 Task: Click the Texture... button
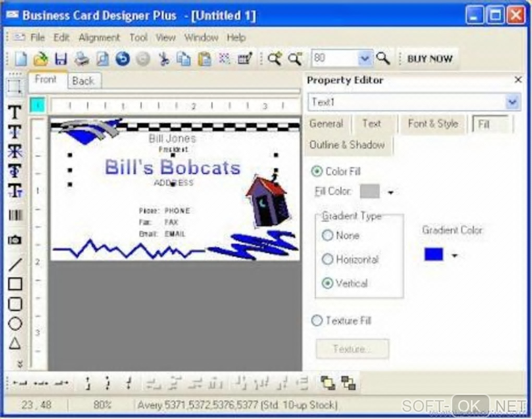pyautogui.click(x=352, y=349)
